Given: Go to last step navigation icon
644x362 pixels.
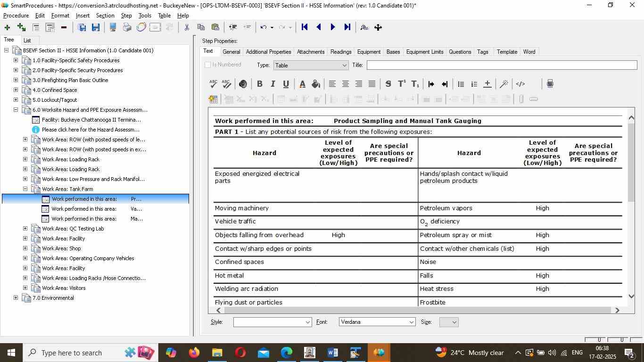Looking at the screenshot, I should pyautogui.click(x=347, y=27).
